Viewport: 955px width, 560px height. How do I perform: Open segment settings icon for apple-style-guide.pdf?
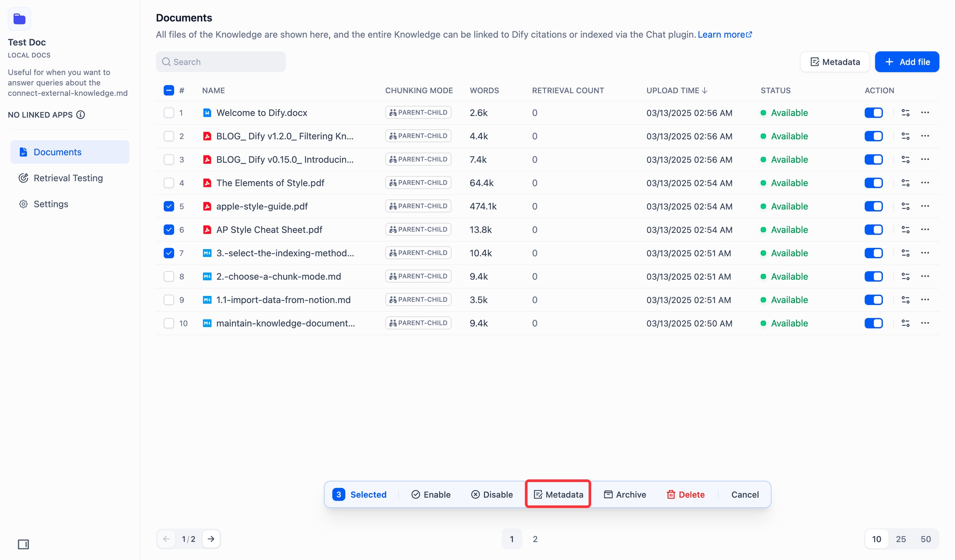(905, 206)
